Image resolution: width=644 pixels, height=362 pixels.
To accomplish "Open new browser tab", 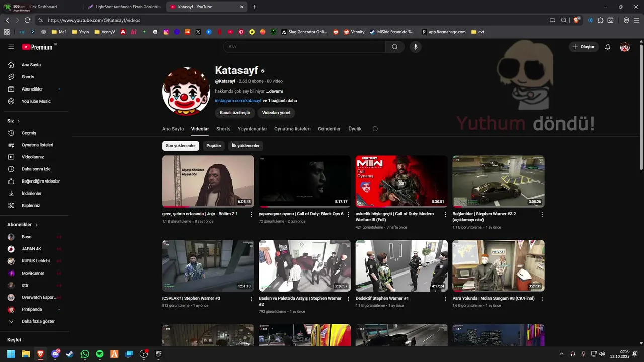I will [254, 7].
